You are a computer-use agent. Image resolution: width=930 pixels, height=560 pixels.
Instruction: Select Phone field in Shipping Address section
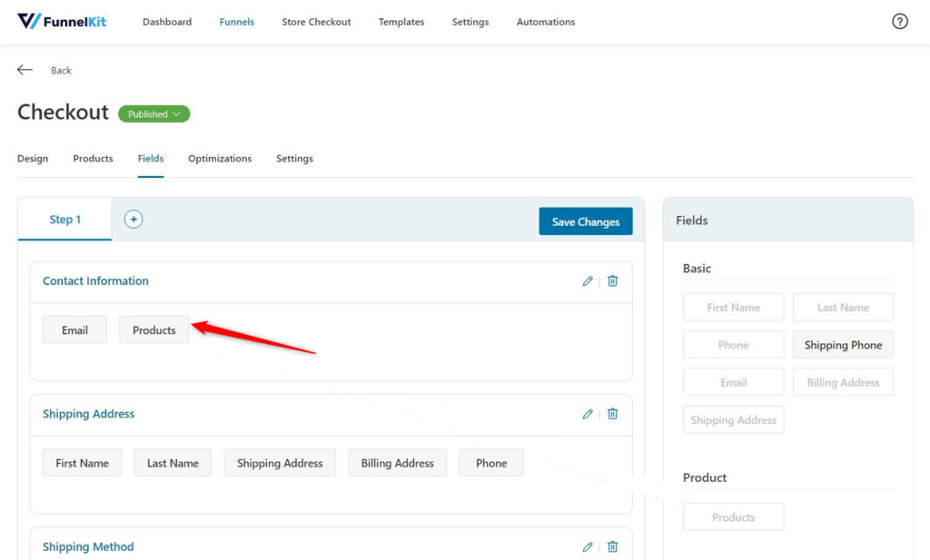(x=491, y=463)
